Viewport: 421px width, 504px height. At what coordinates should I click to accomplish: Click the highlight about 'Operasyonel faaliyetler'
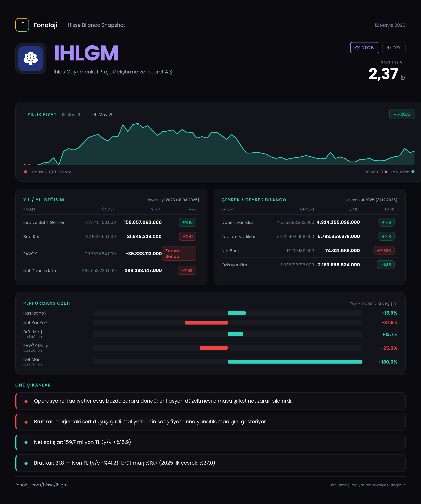click(210, 401)
